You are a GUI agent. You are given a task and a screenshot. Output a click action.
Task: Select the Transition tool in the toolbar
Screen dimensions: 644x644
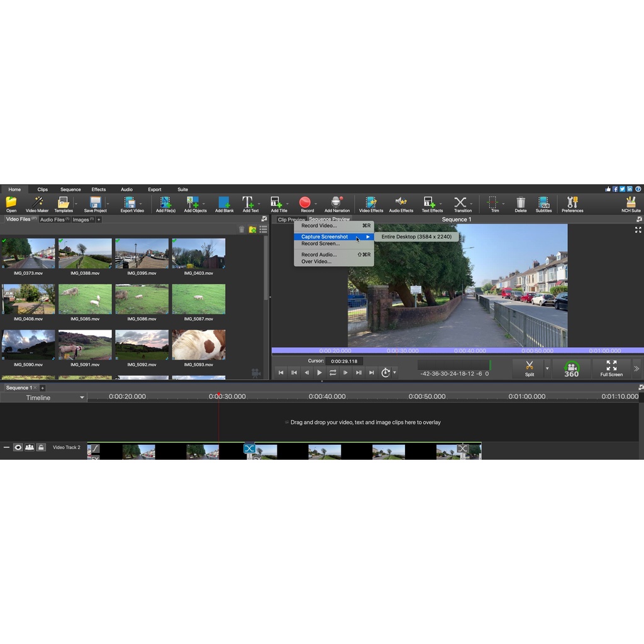coord(462,203)
